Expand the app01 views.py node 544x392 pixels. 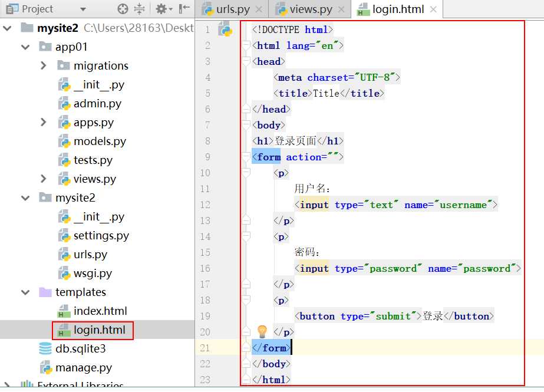(43, 179)
